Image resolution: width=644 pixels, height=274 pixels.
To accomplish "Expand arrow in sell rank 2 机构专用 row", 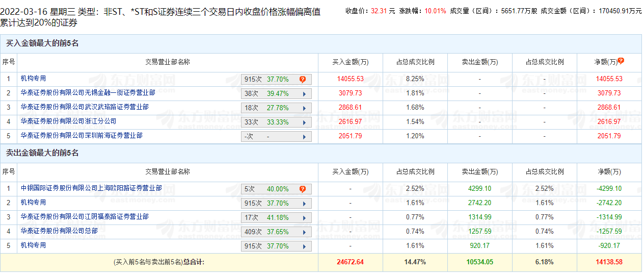I will [x=304, y=204].
